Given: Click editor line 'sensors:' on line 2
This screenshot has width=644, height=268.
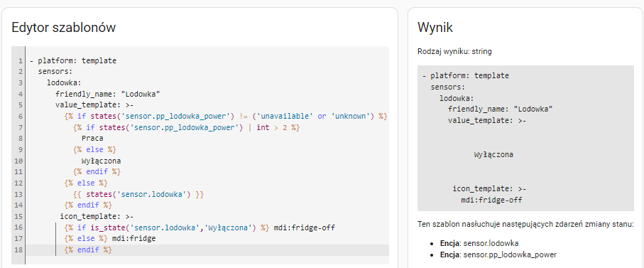Looking at the screenshot, I should point(55,72).
